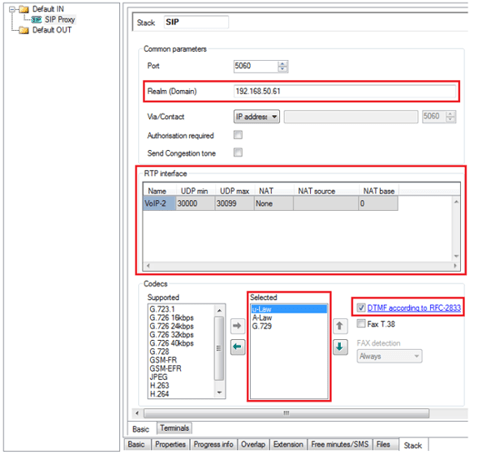This screenshot has height=460, width=500.
Task: Select G.726 32kbps in Supported codecs
Action: click(x=182, y=335)
